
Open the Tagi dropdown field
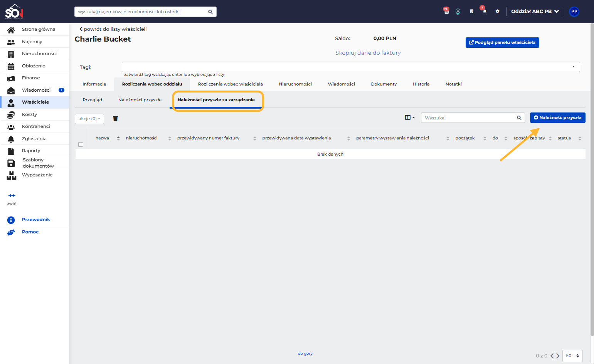click(x=351, y=67)
